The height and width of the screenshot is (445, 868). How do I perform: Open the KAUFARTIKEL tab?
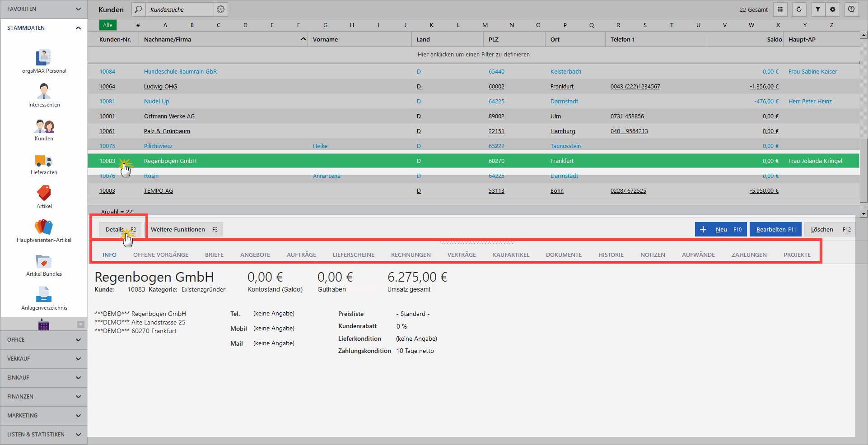click(x=511, y=255)
